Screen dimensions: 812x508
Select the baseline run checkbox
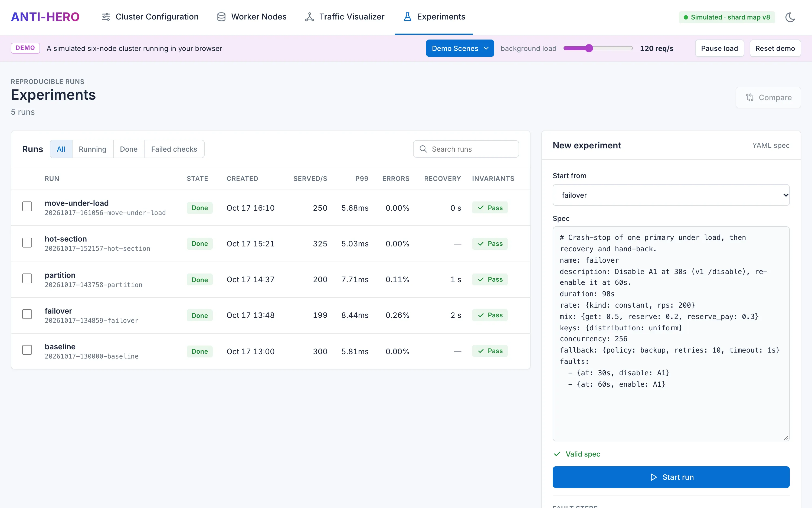click(x=27, y=350)
